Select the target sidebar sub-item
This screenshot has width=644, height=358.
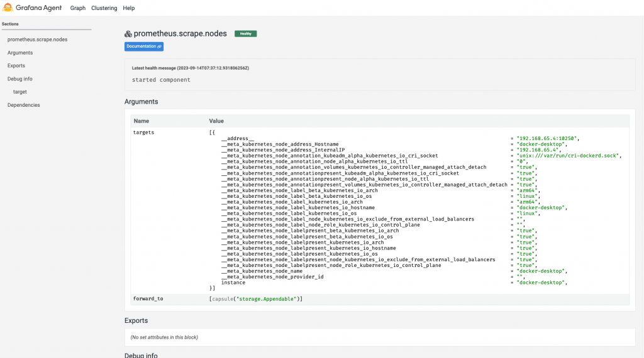[x=19, y=92]
